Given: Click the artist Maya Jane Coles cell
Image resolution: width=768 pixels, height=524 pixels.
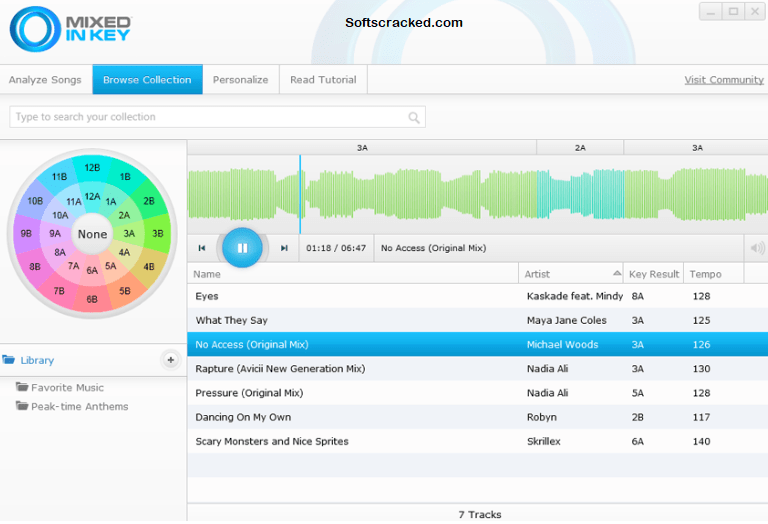Looking at the screenshot, I should coord(567,320).
